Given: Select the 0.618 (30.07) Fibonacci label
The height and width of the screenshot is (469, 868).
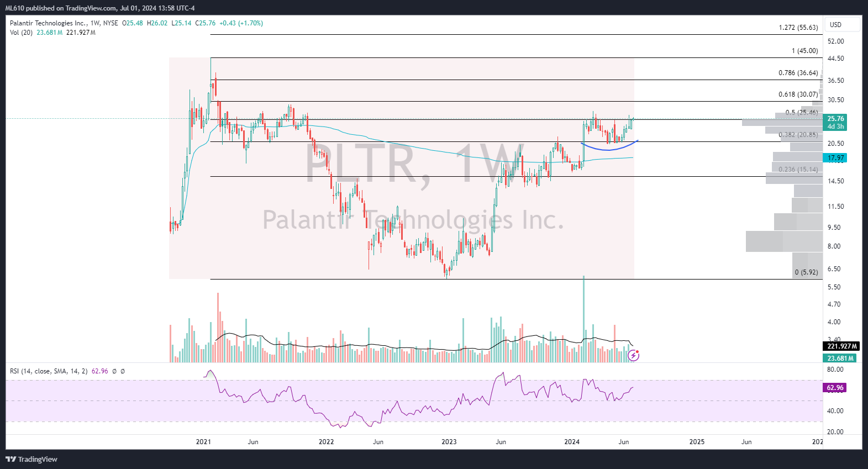Looking at the screenshot, I should click(798, 94).
